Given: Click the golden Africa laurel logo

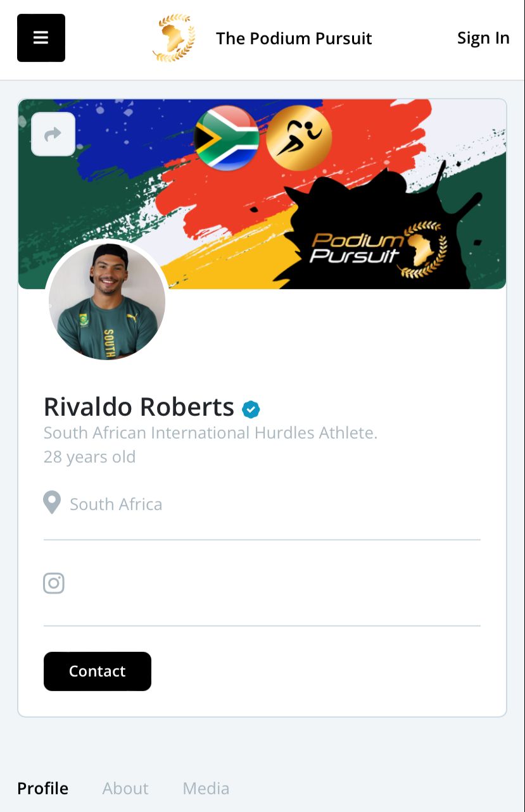Looking at the screenshot, I should (x=174, y=38).
